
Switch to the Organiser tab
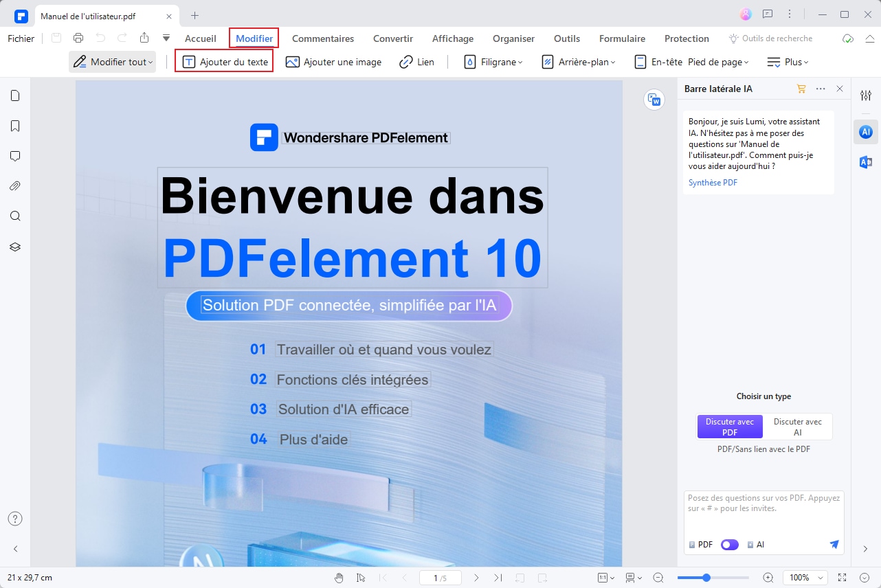(x=514, y=38)
